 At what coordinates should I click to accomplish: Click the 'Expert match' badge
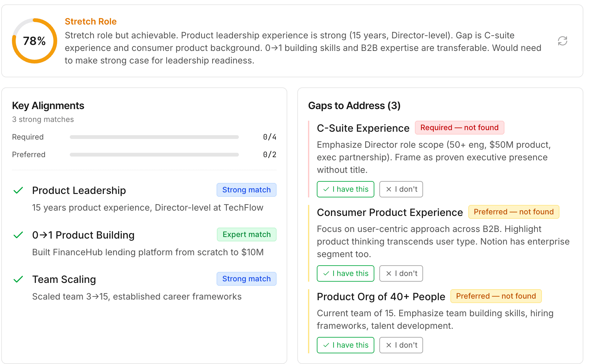pyautogui.click(x=246, y=234)
